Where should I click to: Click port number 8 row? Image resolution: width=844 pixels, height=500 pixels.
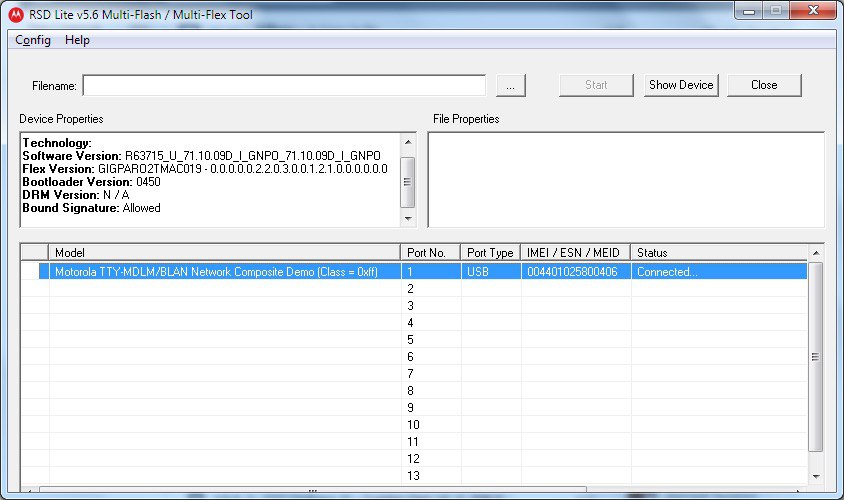click(414, 390)
